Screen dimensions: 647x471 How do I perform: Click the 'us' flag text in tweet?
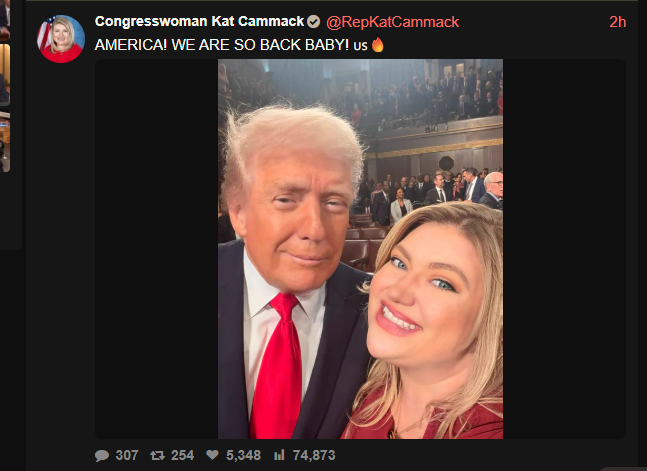click(x=360, y=46)
